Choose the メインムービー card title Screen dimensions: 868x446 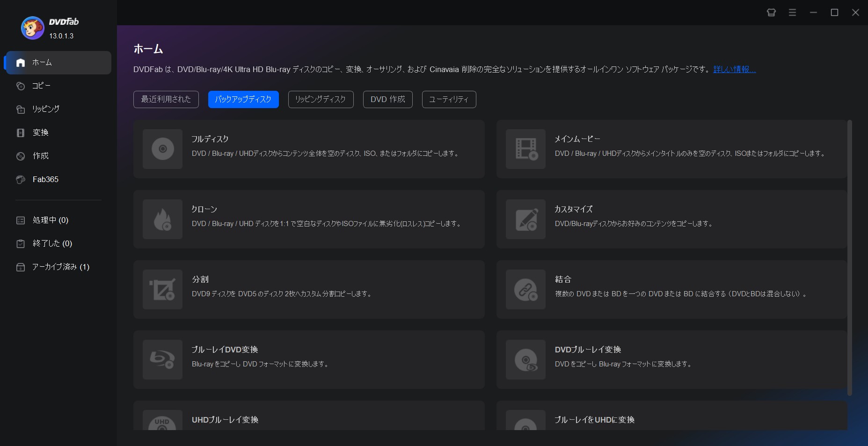coord(577,139)
